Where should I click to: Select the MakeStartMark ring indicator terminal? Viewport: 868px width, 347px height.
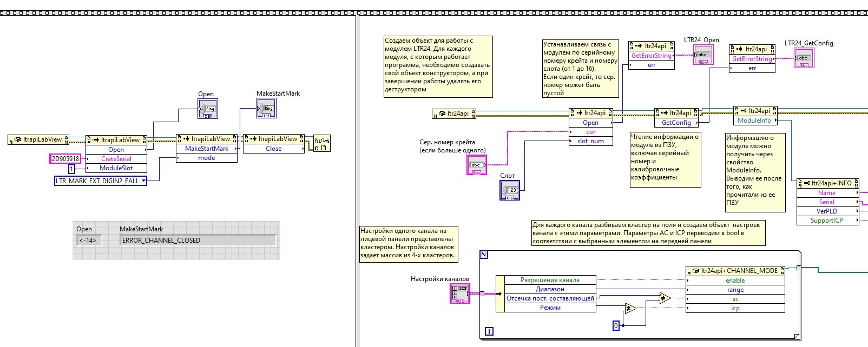coord(266,108)
